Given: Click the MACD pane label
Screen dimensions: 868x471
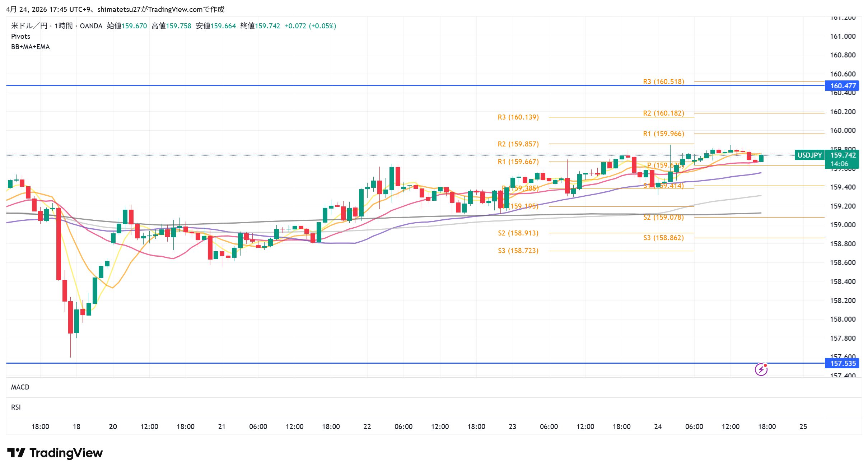Looking at the screenshot, I should tap(20, 387).
